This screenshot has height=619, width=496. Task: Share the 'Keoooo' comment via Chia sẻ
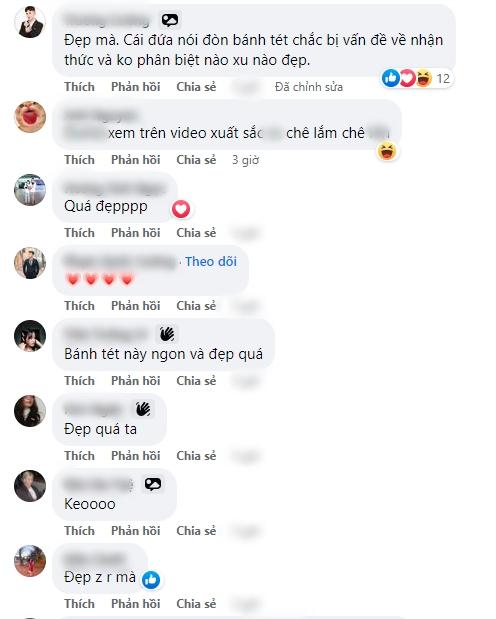point(196,531)
